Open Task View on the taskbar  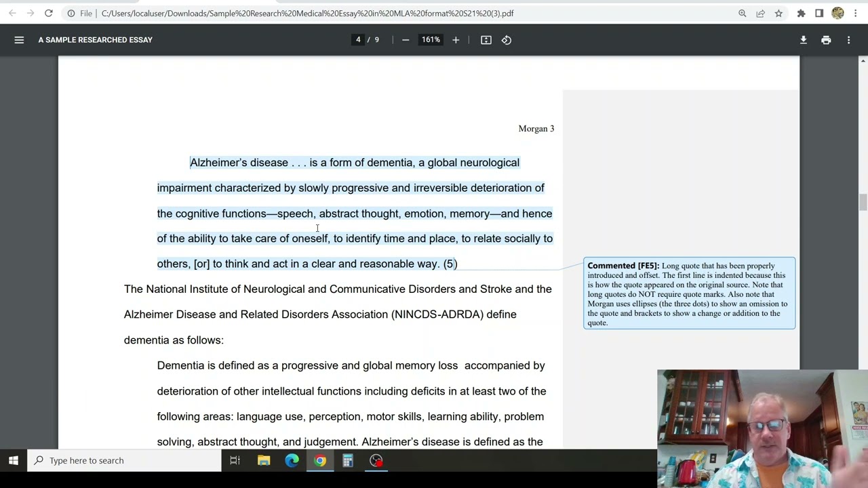pos(235,461)
